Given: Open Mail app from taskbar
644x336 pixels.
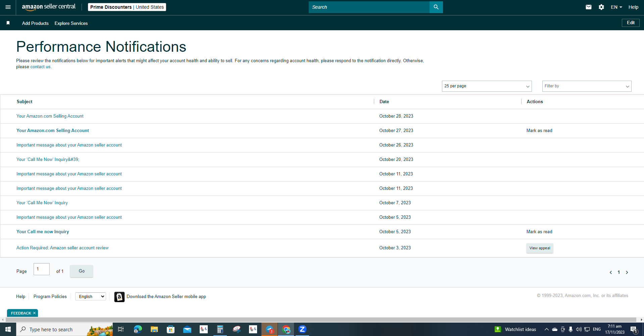Looking at the screenshot, I should pos(187,329).
